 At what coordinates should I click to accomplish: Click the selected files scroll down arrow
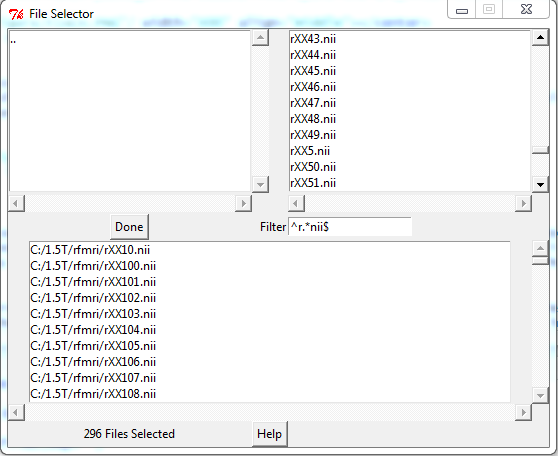tap(540, 395)
